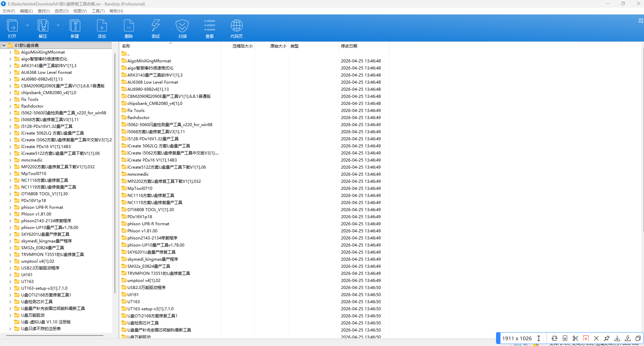Expand the flashdoctor tree node
The image size is (644, 346).
coord(10,106)
